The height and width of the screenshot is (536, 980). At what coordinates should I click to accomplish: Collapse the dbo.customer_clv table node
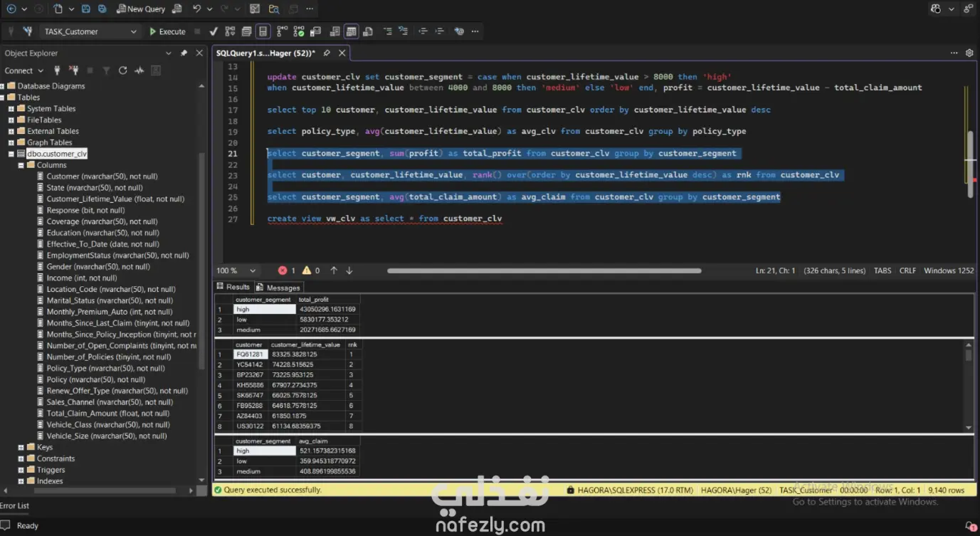(x=11, y=154)
